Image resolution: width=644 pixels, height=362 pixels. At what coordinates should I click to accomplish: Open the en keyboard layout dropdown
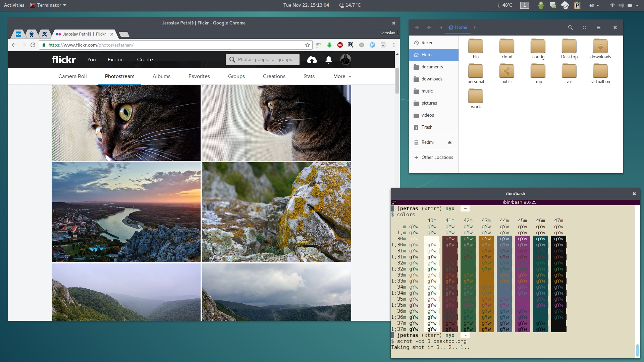[594, 5]
